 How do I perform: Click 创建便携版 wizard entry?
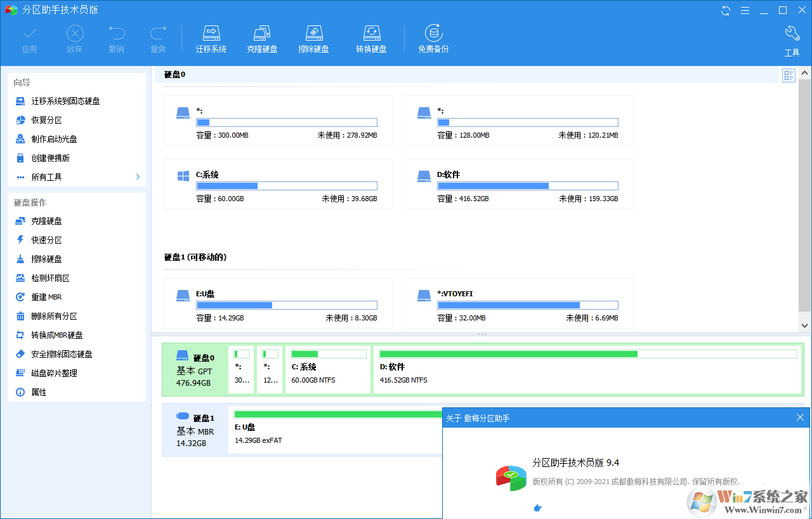49,157
